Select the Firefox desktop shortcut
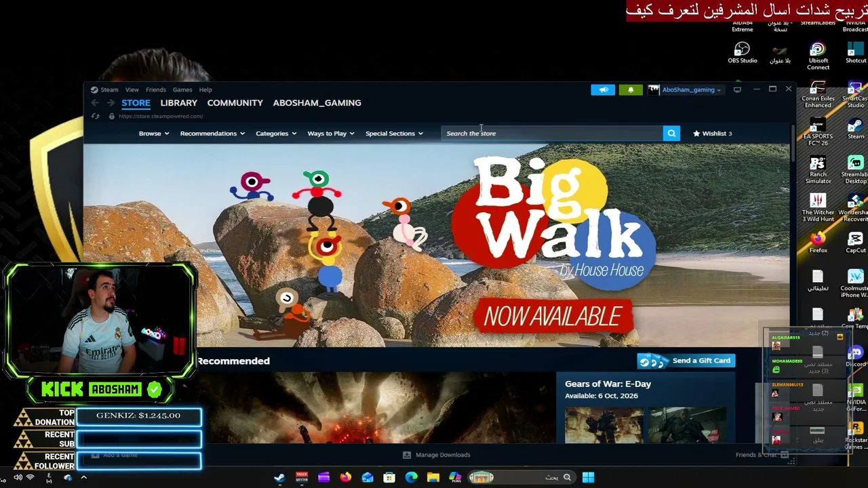This screenshot has height=488, width=868. [818, 243]
